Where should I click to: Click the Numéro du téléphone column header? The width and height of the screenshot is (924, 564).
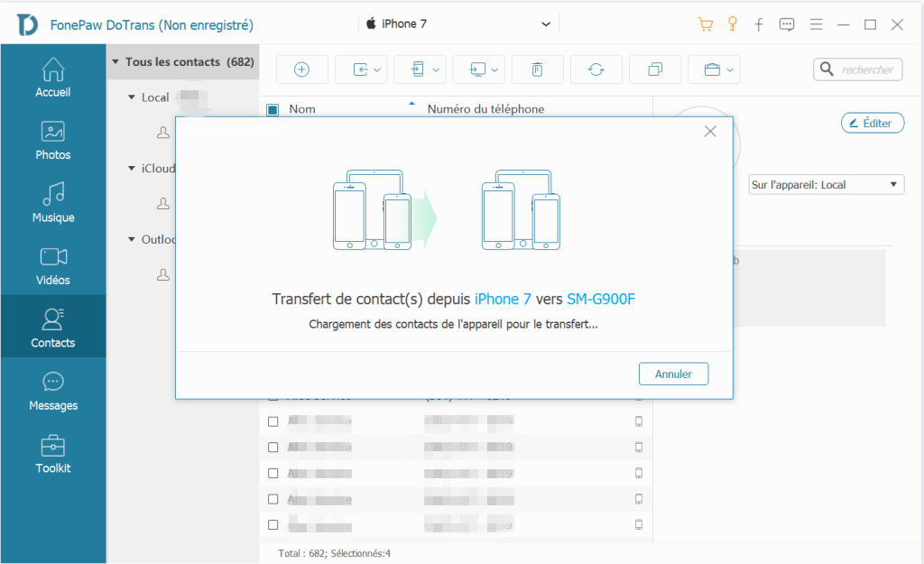click(485, 109)
